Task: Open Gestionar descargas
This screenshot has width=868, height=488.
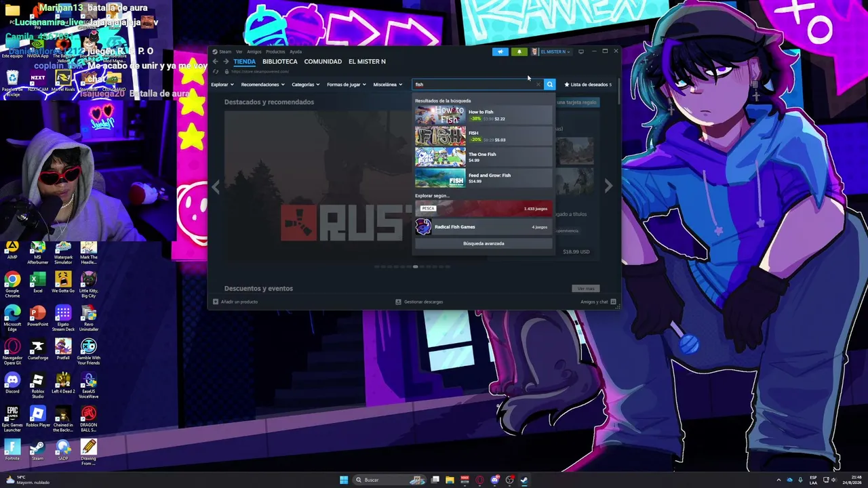Action: (419, 302)
